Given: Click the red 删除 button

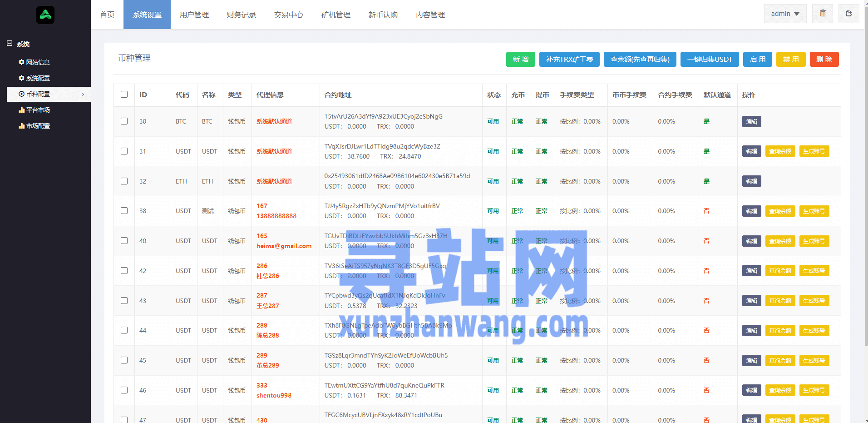Looking at the screenshot, I should tap(824, 60).
